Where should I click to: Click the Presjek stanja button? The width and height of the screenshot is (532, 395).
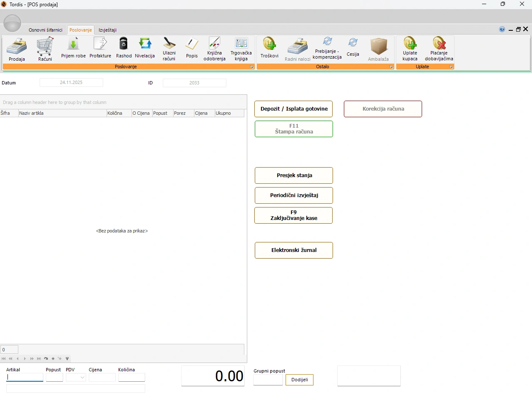click(x=294, y=175)
